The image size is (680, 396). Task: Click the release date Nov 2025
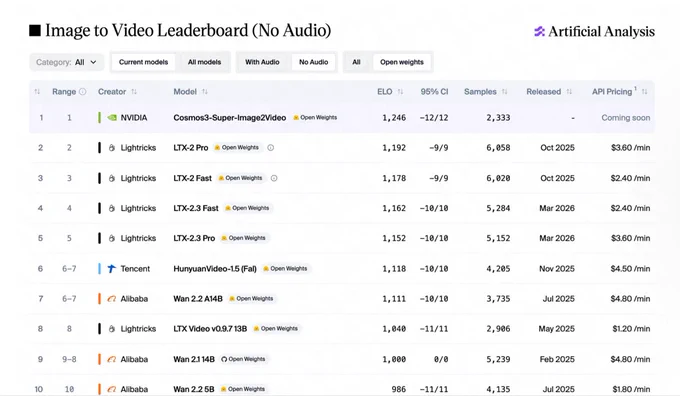[x=557, y=268]
